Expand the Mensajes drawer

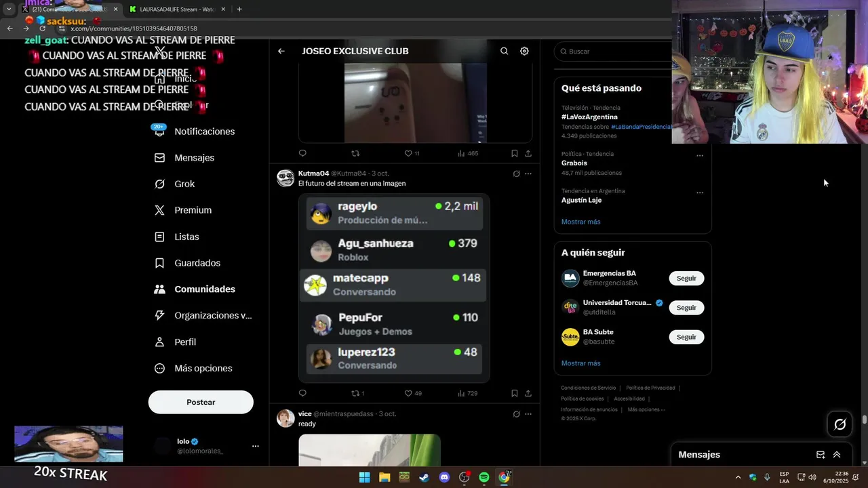837,455
